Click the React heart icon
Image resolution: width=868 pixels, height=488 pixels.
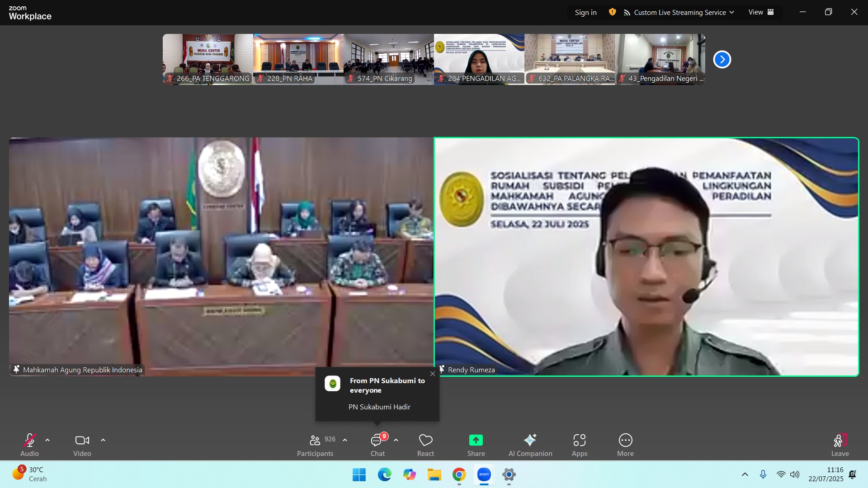425,445
